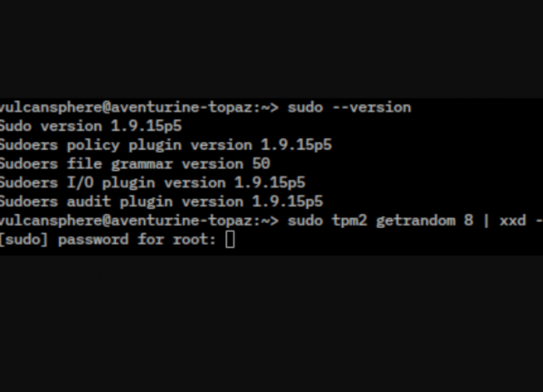
Task: Click the "Sudo version 1.9.15p5" output line
Action: 90,127
